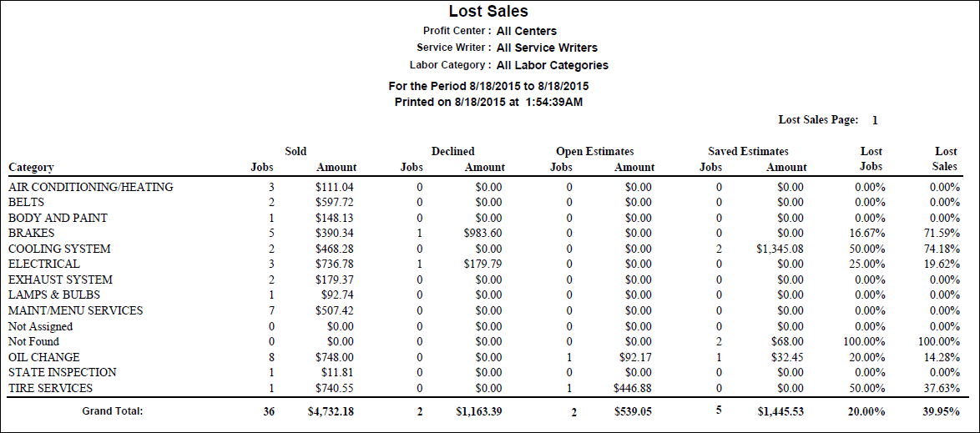
Task: Click the Grand Total label
Action: [x=113, y=410]
